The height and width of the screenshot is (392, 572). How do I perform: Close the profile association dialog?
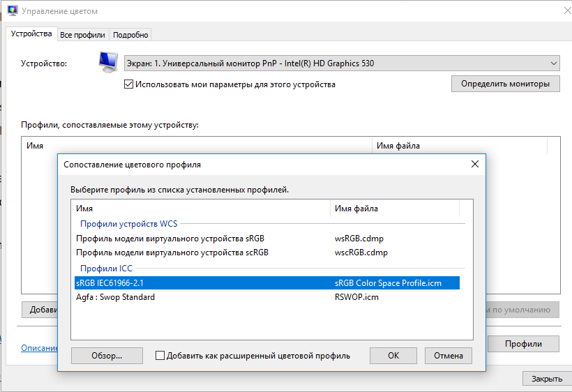click(474, 164)
